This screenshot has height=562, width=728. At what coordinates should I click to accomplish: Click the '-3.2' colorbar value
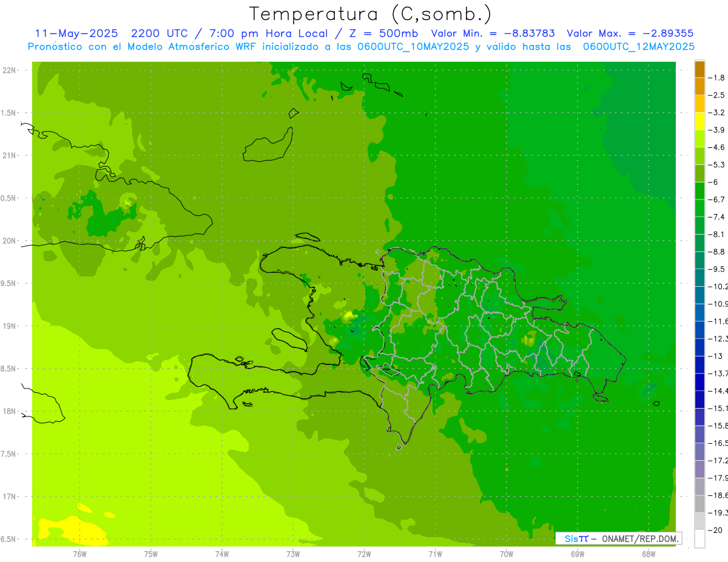pos(718,113)
